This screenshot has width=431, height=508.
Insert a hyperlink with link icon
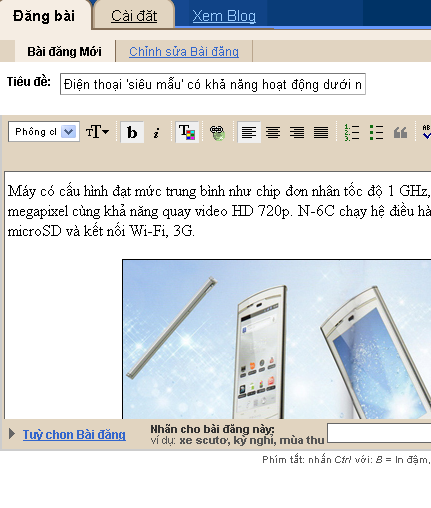[217, 132]
